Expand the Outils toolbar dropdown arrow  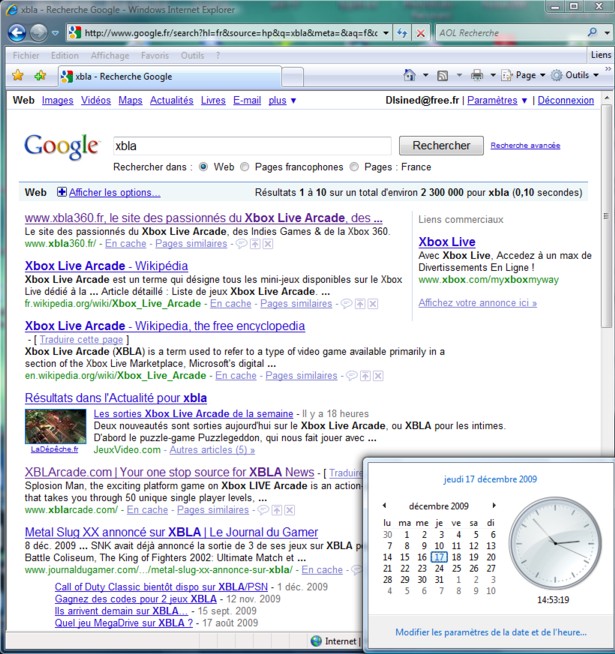click(596, 75)
